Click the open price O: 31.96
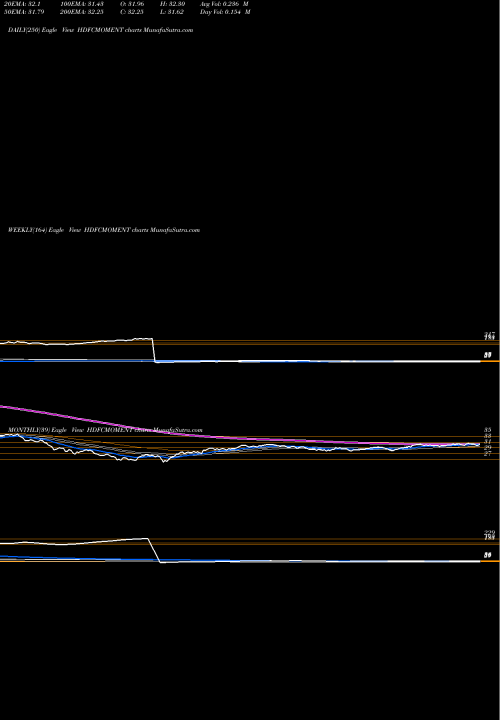Viewport: 500px width, 720px height. (x=132, y=4)
